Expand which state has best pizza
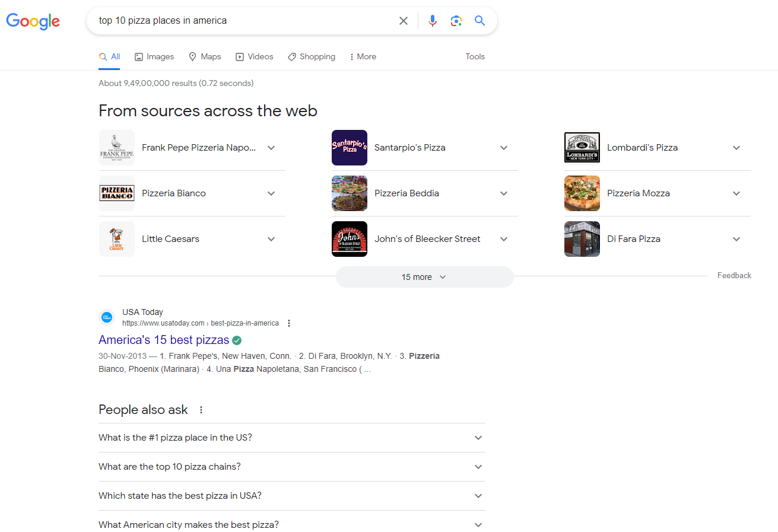The image size is (778, 532). click(x=292, y=496)
